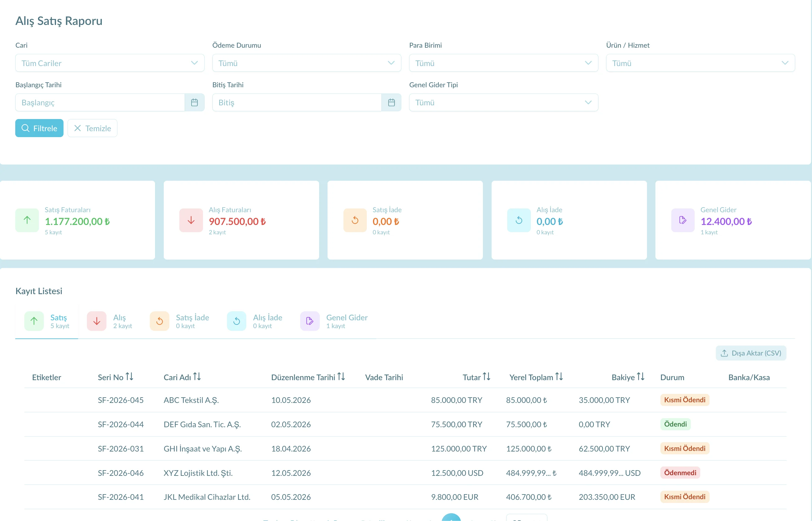This screenshot has height=521, width=812.
Task: Select invoice SF-2026-041
Action: tap(121, 497)
